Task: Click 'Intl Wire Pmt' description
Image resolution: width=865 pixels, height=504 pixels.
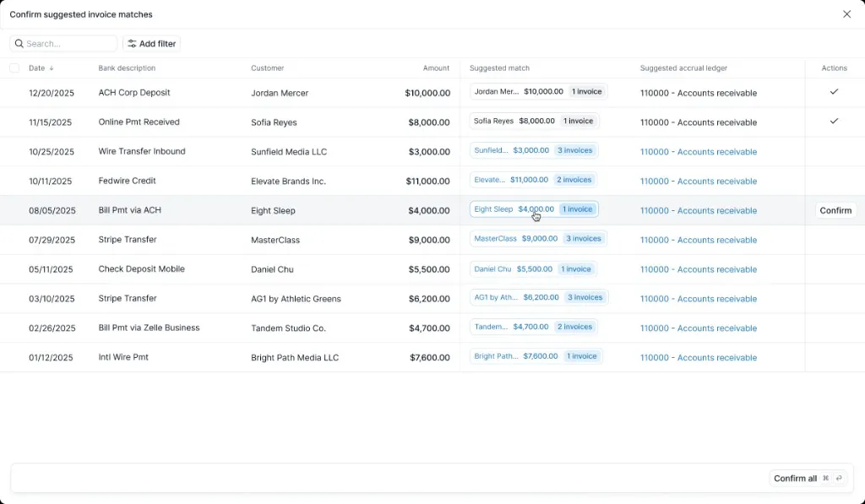Action: (123, 357)
